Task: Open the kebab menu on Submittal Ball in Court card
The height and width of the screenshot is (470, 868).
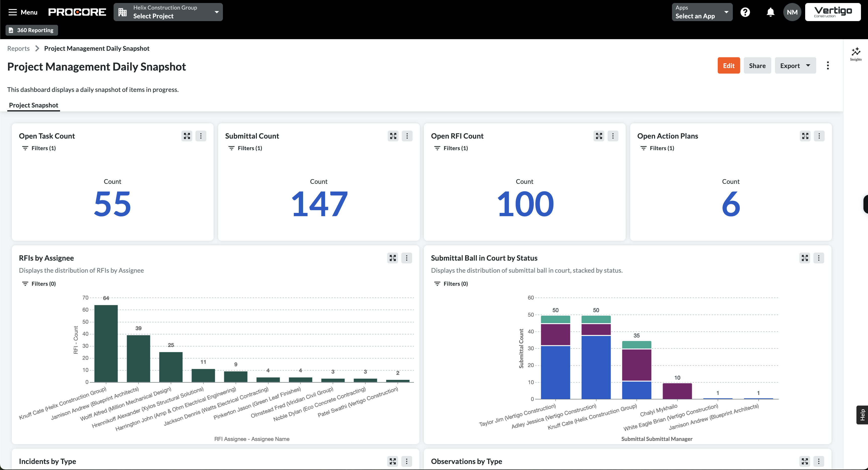Action: click(819, 258)
